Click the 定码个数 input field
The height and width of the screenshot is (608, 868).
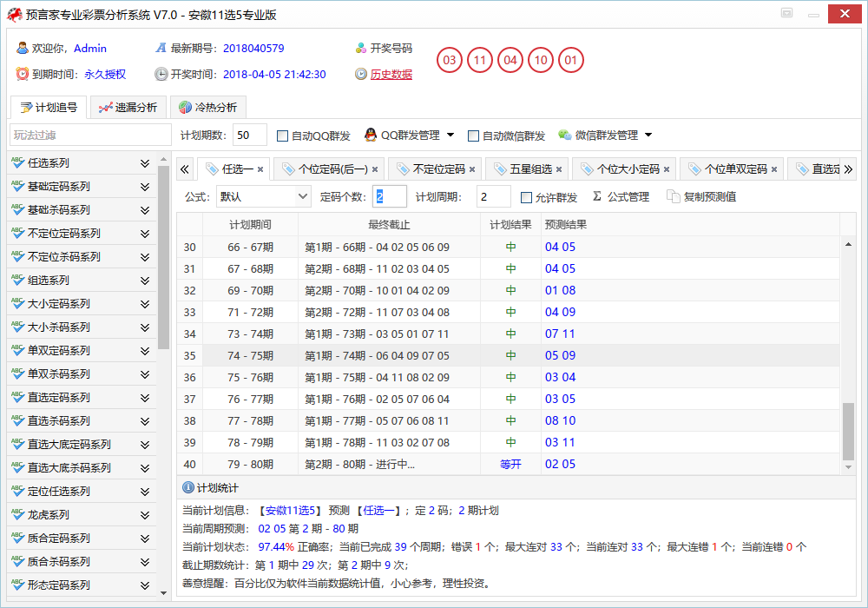tap(389, 196)
